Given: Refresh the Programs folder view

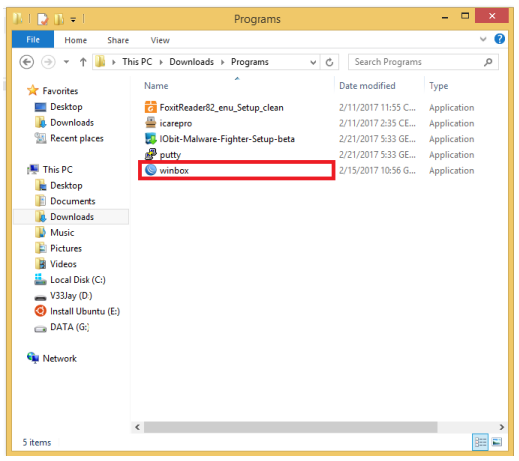Looking at the screenshot, I should coord(329,62).
